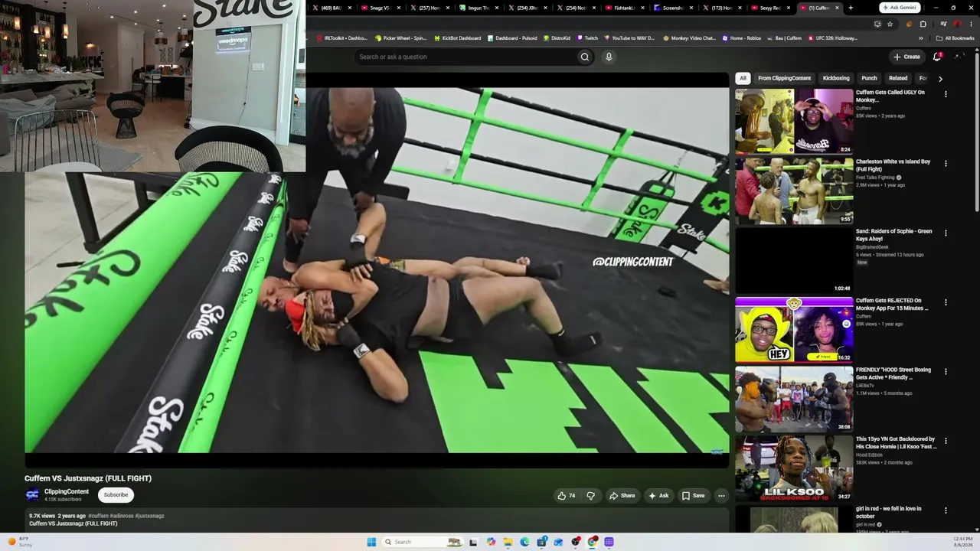Open a new browser tab
Image resolution: width=980 pixels, height=551 pixels.
coord(850,8)
